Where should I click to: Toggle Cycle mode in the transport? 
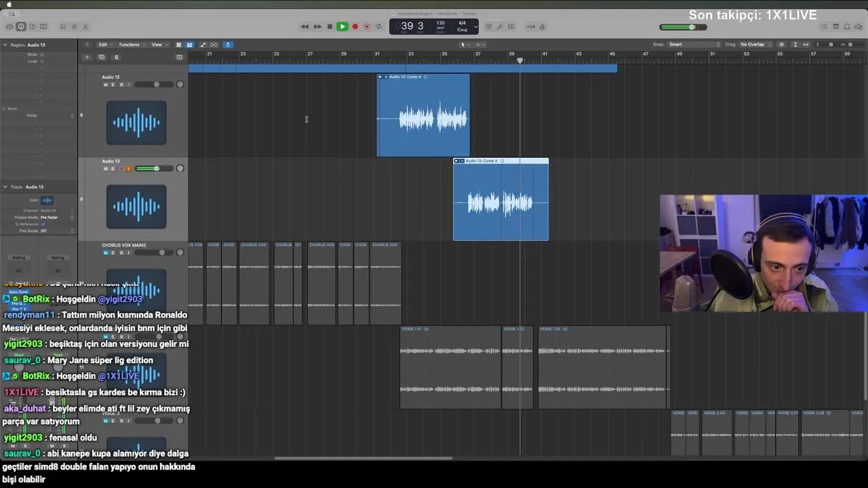pyautogui.click(x=379, y=26)
